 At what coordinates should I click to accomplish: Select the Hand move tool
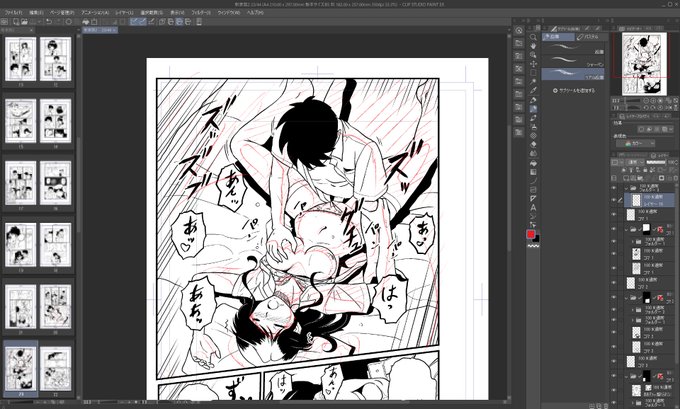tap(533, 46)
